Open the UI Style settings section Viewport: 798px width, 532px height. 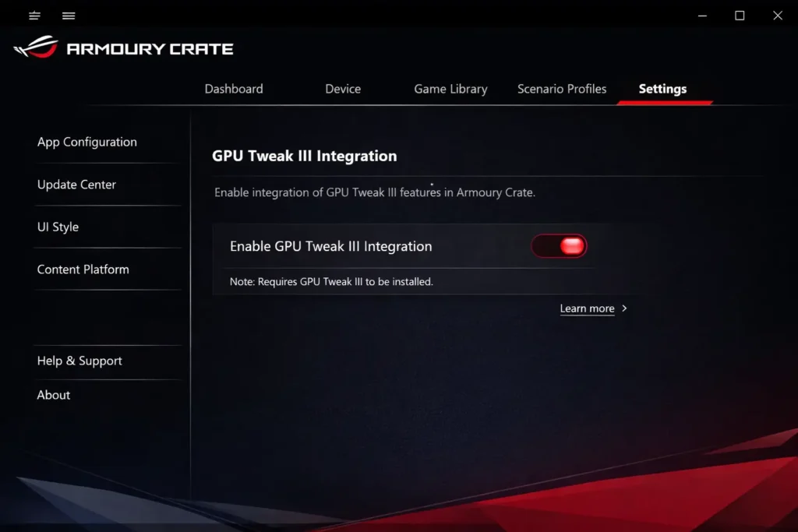coord(58,227)
